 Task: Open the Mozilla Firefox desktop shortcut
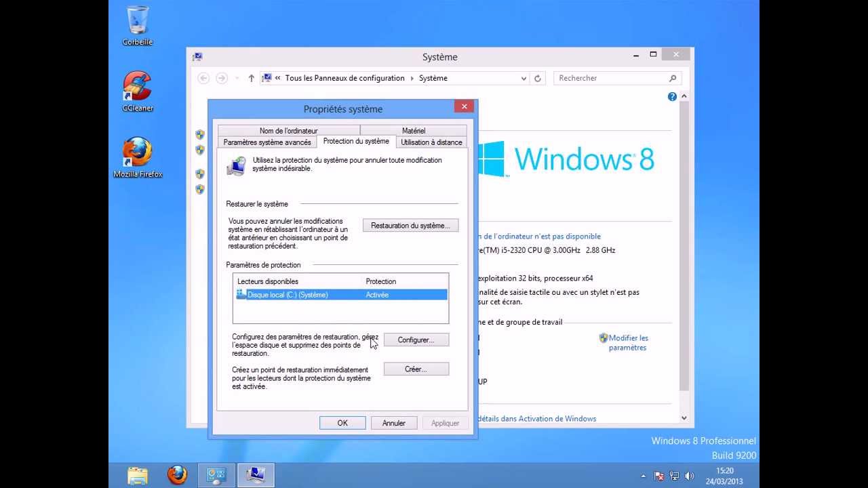[138, 158]
